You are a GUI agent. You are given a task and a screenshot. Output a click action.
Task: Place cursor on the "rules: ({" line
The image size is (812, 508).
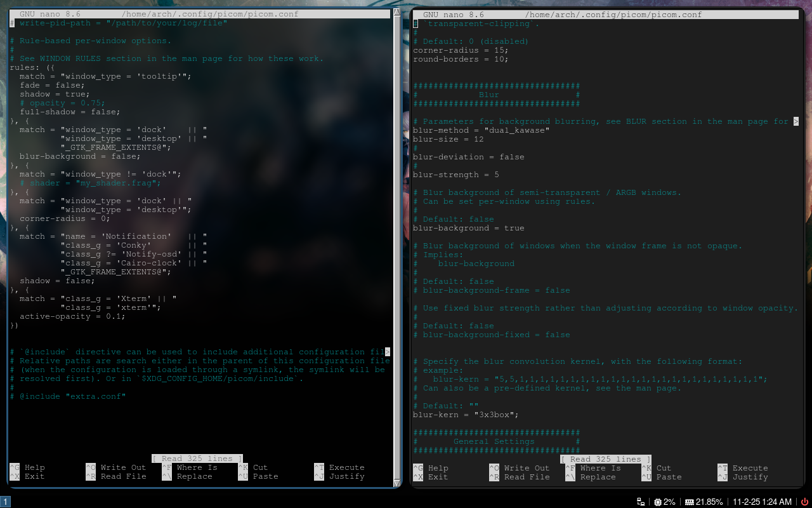tap(32, 67)
